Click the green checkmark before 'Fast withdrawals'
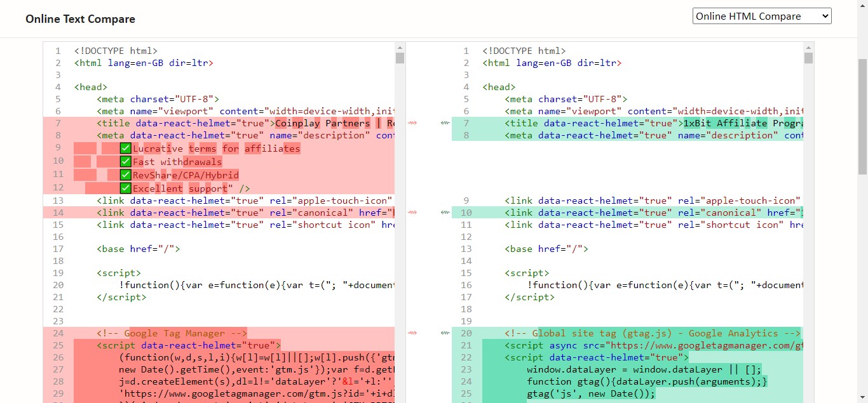This screenshot has height=403, width=868. coord(125,161)
